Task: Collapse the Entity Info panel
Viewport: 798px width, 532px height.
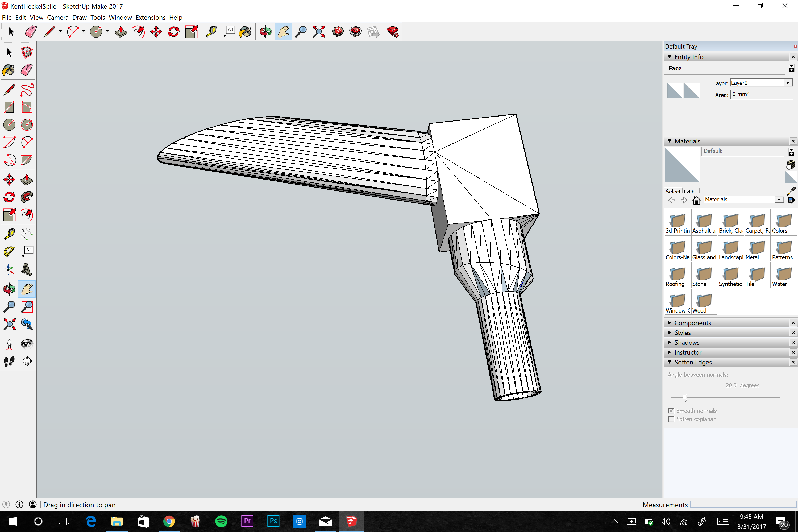Action: [x=670, y=57]
